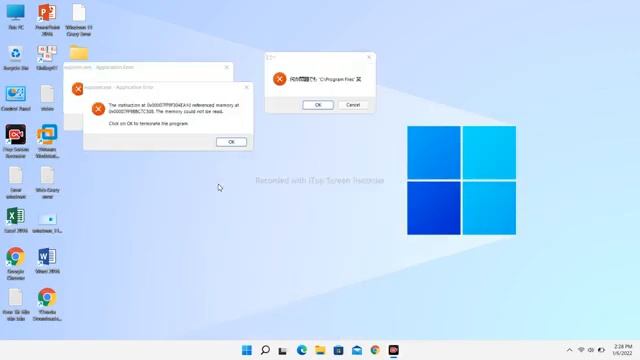Image resolution: width=640 pixels, height=360 pixels.
Task: Click the error icon in the C:\Program Files dialog
Action: 280,79
